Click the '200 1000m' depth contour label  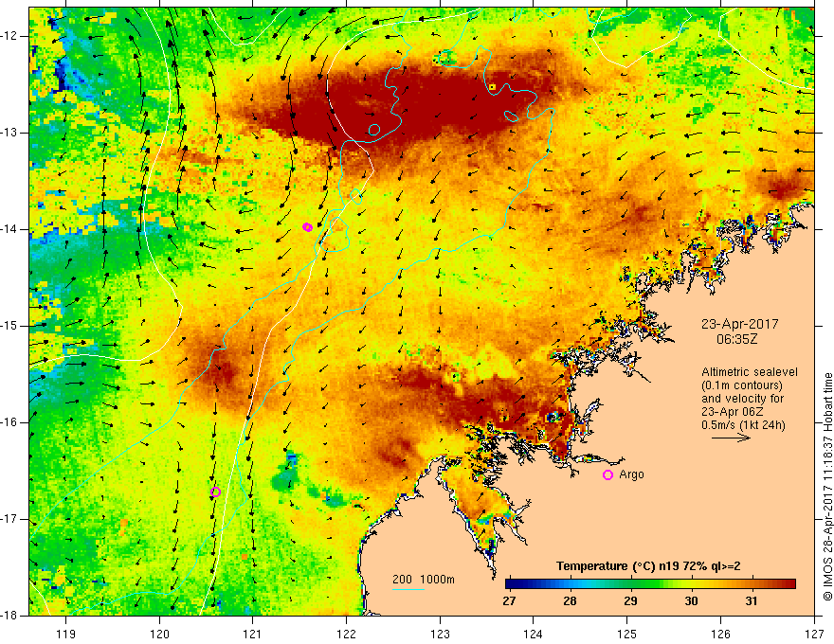424,580
